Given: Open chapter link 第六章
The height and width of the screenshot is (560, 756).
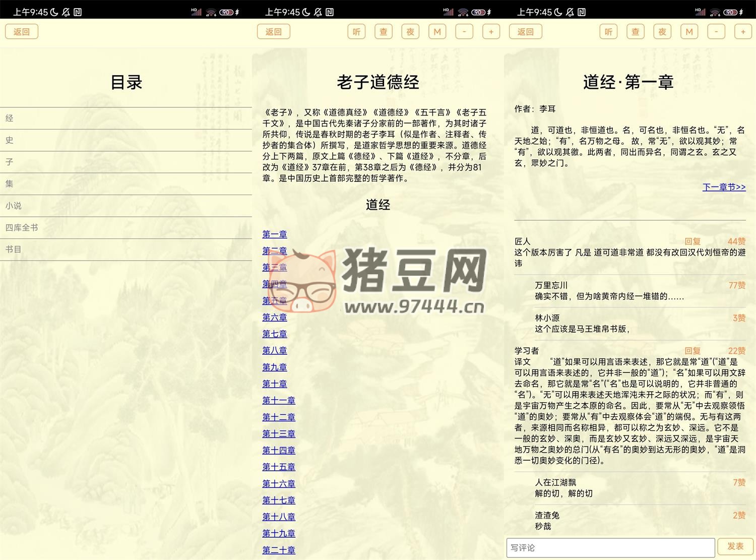Looking at the screenshot, I should tap(275, 318).
